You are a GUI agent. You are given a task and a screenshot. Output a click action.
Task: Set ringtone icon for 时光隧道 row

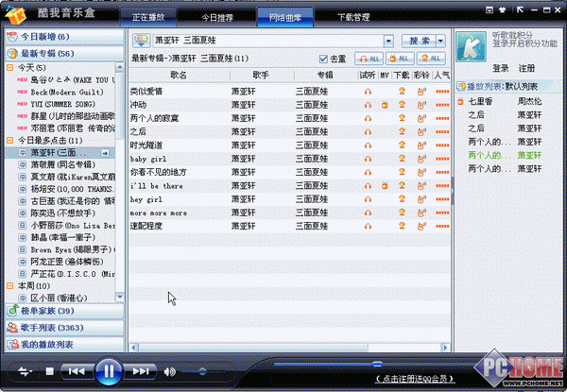point(421,145)
